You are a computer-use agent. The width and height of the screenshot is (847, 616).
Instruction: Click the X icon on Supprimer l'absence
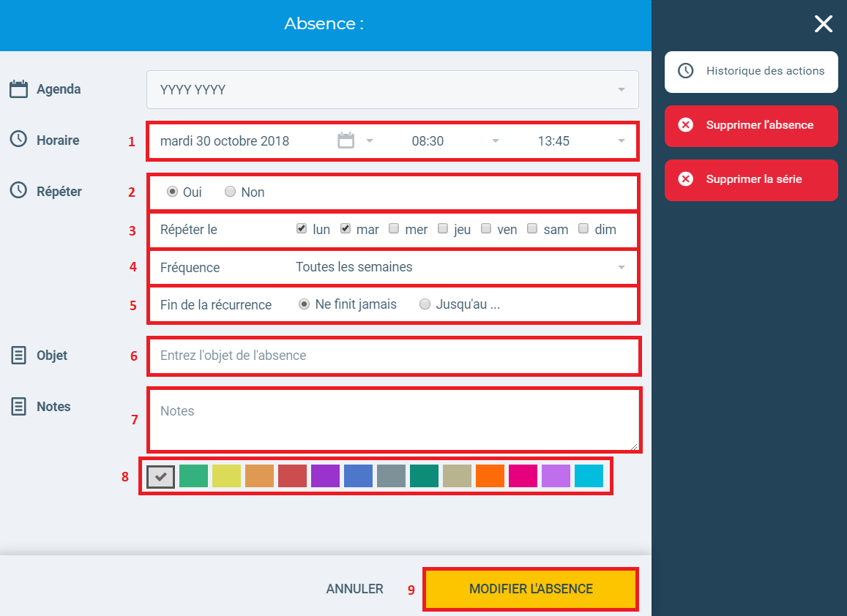685,124
